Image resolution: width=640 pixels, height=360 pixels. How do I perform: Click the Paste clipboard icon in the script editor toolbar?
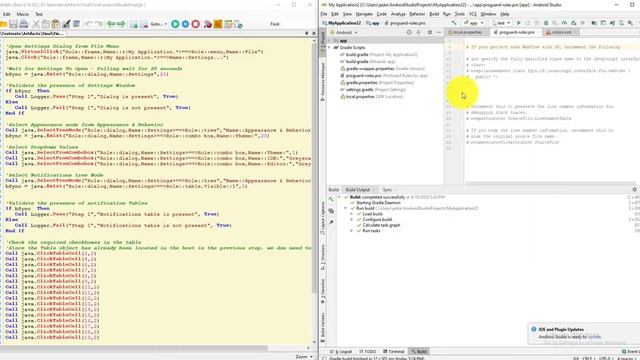[x=56, y=24]
